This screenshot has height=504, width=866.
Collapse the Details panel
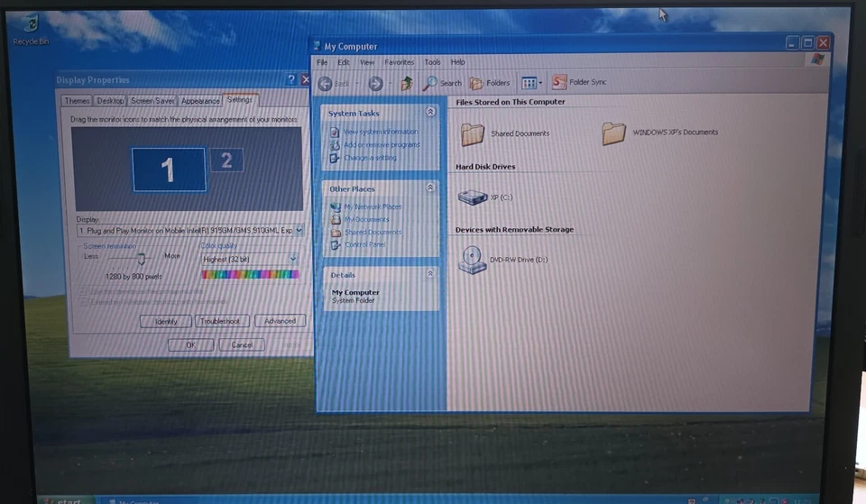pos(430,274)
